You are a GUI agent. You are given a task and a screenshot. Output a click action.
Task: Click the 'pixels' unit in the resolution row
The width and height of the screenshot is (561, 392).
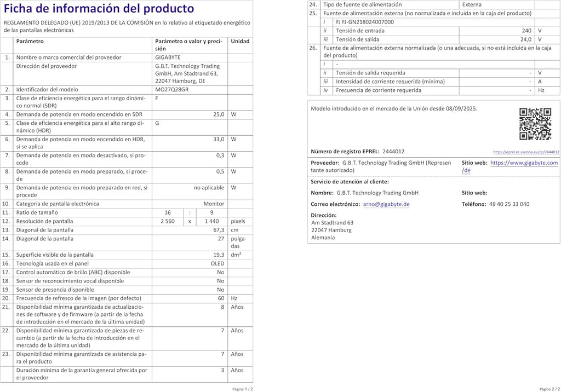(x=238, y=221)
